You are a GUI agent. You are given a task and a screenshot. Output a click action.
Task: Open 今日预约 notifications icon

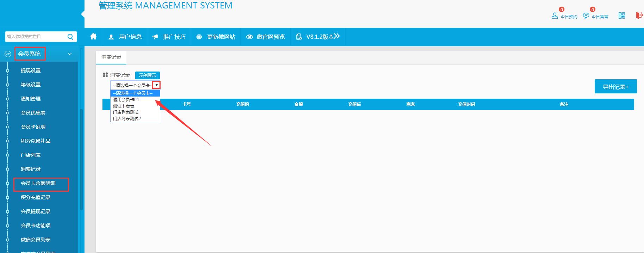(555, 16)
